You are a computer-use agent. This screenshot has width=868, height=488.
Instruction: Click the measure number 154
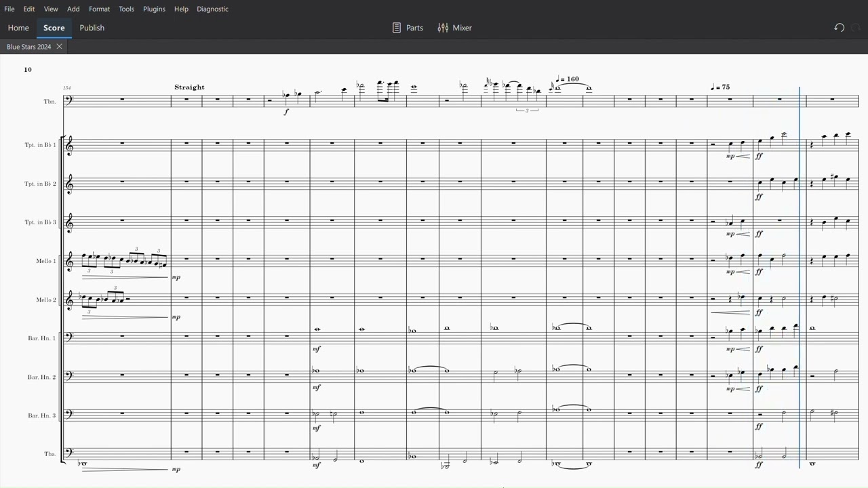(66, 88)
